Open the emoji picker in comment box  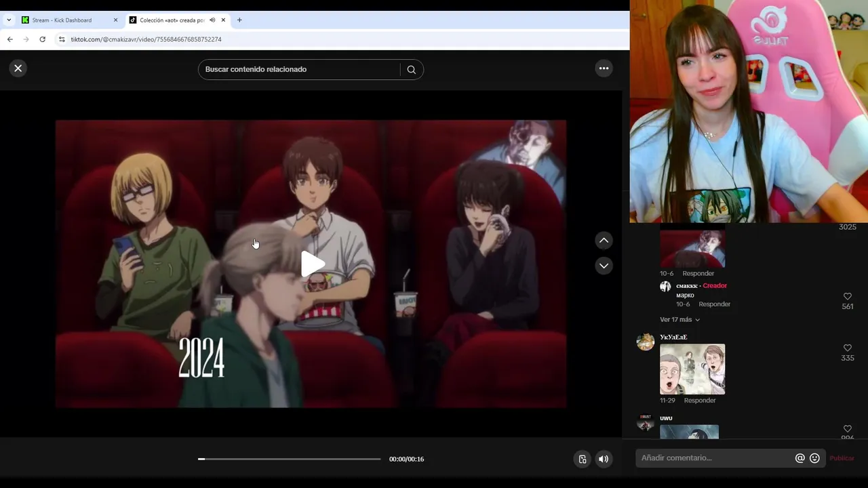point(815,458)
